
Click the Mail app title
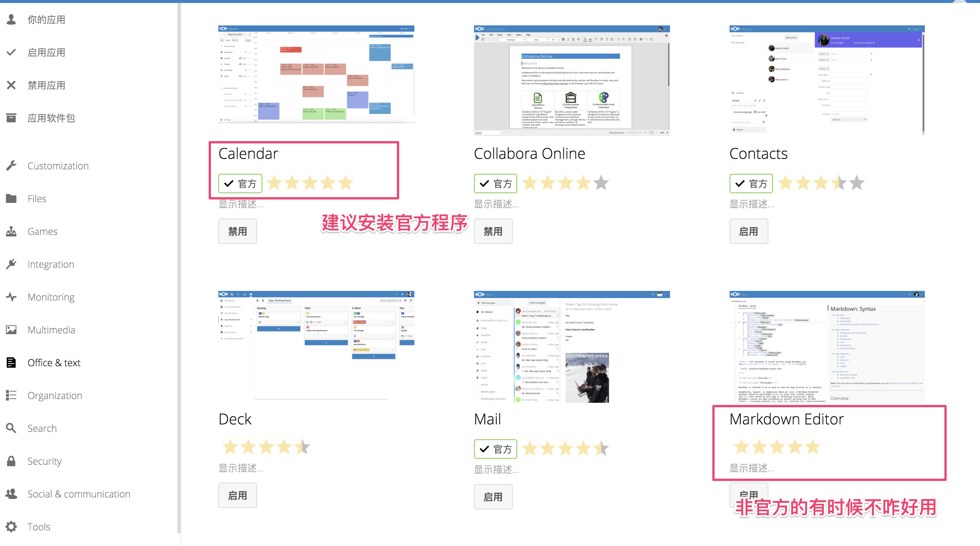click(x=487, y=419)
